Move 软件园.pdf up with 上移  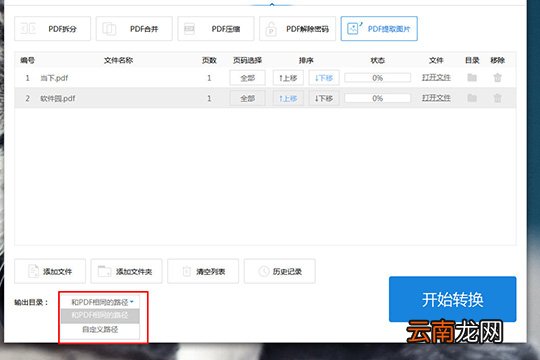click(288, 99)
